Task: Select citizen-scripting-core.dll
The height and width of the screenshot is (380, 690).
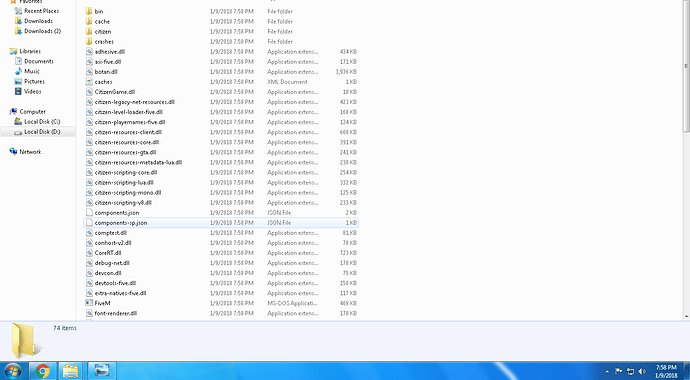Action: coord(126,173)
